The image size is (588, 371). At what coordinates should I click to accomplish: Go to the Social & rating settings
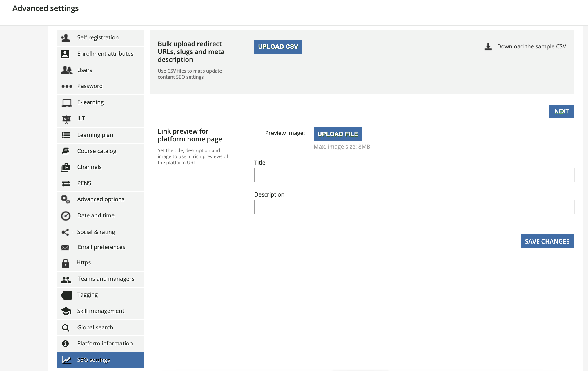click(x=96, y=232)
